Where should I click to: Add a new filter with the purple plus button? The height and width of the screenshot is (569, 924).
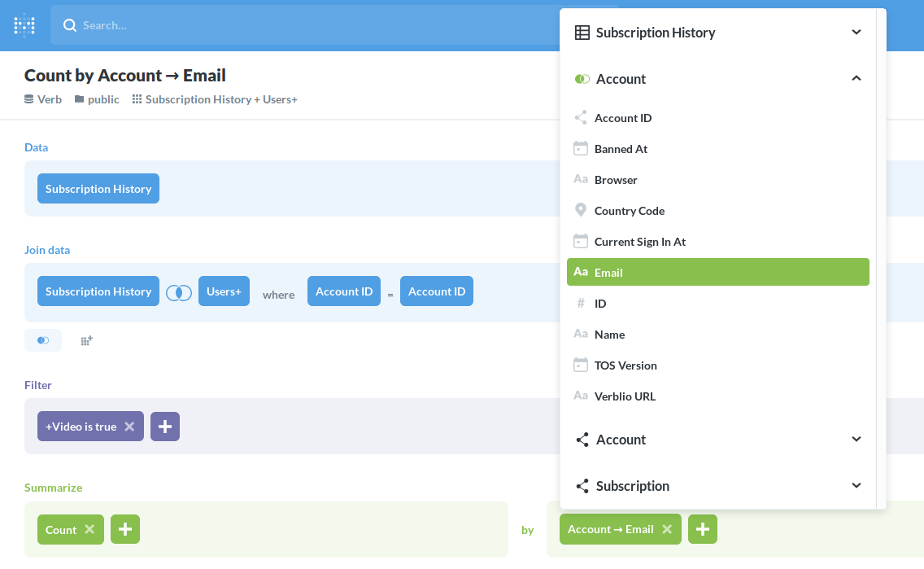click(165, 426)
